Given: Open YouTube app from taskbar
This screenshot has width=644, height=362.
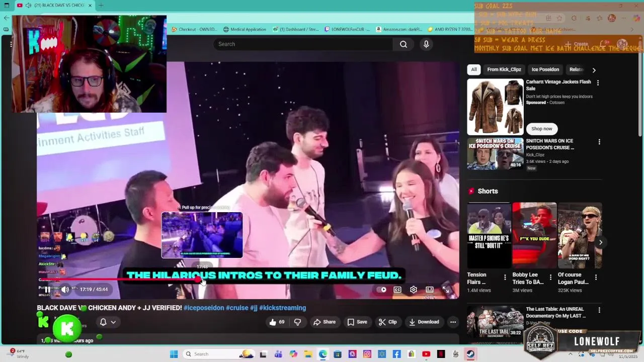Looking at the screenshot, I should 426,354.
